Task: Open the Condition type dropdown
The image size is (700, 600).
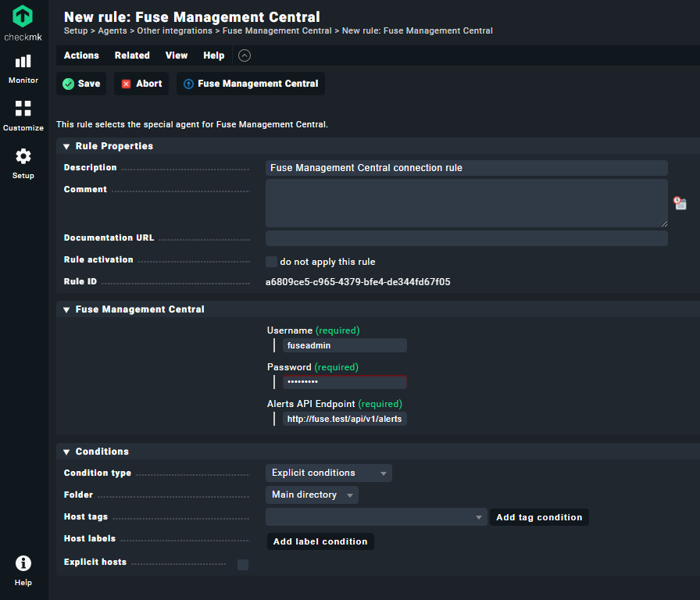Action: pyautogui.click(x=329, y=473)
